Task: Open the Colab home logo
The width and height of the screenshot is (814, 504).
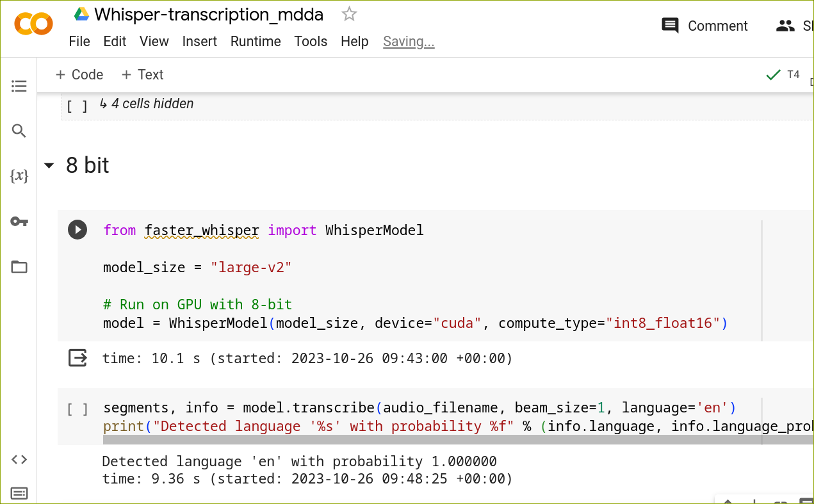Action: click(33, 25)
